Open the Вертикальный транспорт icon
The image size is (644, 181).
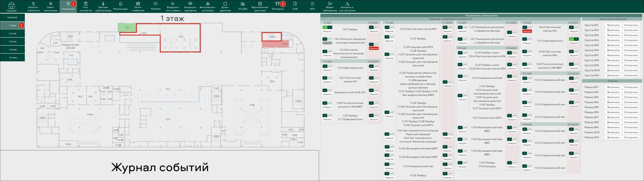(x=260, y=7)
